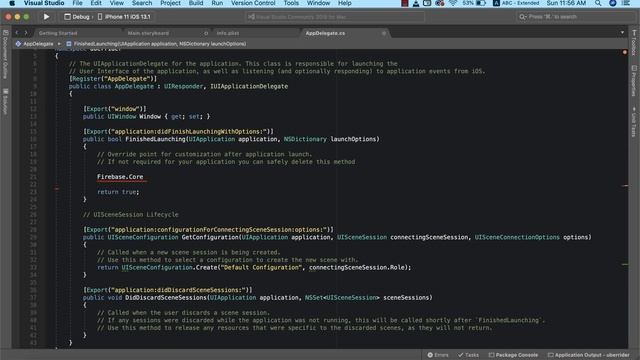
Task: Open the Help menu
Action: (344, 3)
